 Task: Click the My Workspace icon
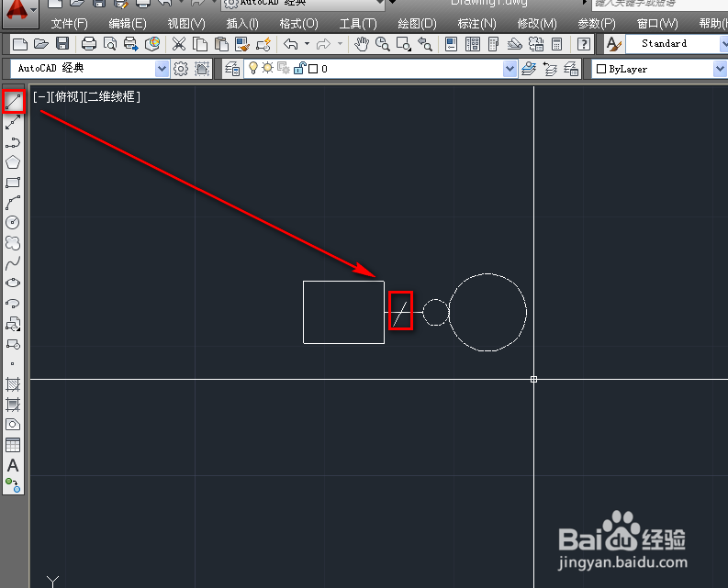[202, 69]
